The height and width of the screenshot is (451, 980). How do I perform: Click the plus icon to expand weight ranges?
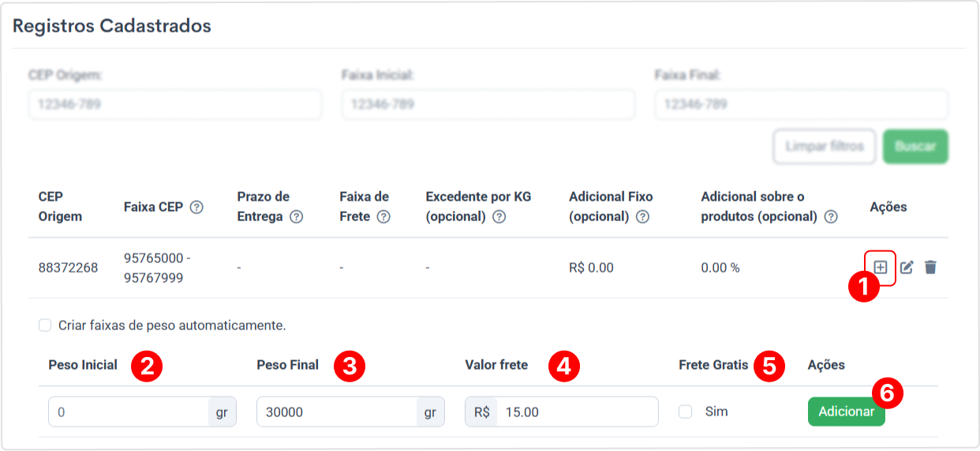[881, 267]
